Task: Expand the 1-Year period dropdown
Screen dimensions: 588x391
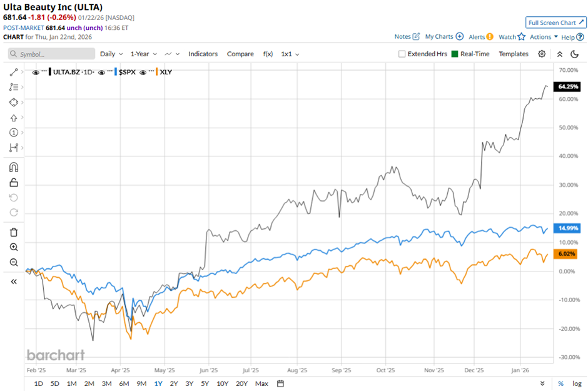Action: 144,54
